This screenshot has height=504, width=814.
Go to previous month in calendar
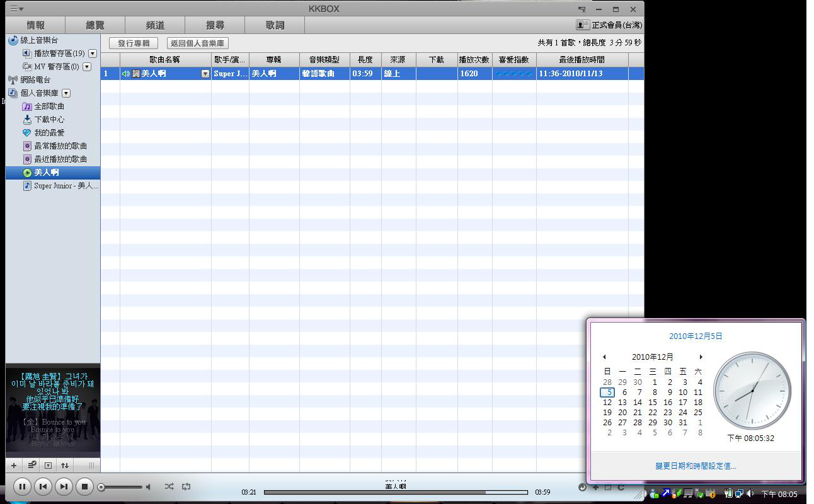(604, 357)
